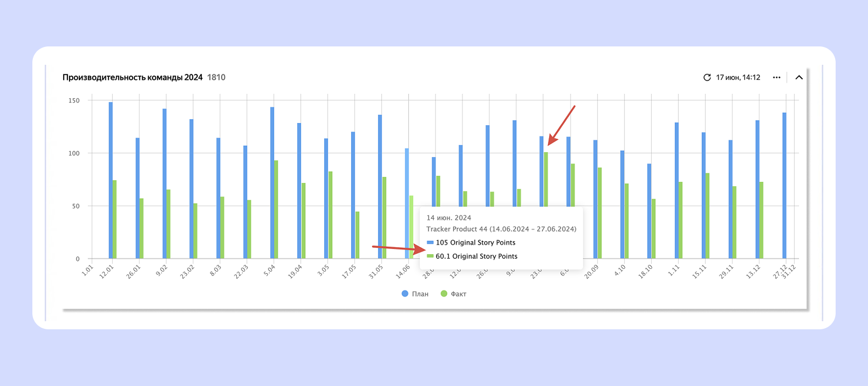Open the three-dot options menu
This screenshot has width=868, height=386.
point(776,77)
